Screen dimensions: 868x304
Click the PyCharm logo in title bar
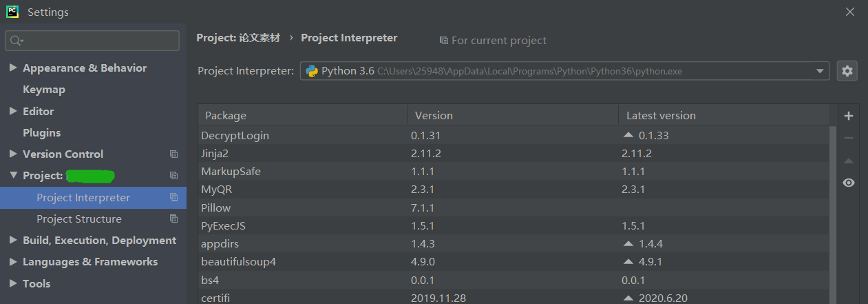pos(12,12)
